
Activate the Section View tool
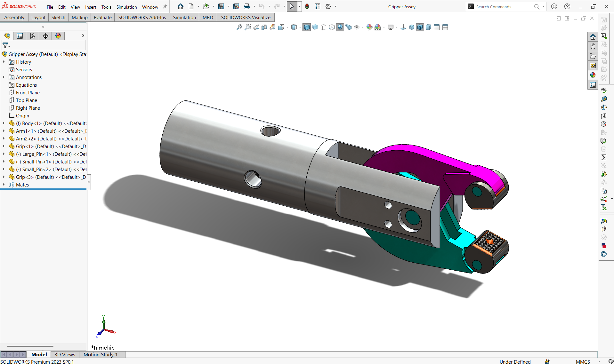tap(264, 27)
